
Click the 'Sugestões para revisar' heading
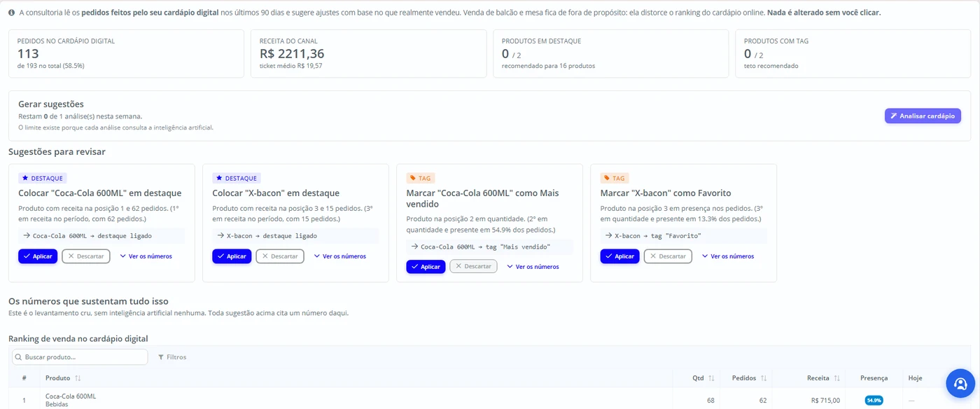57,151
